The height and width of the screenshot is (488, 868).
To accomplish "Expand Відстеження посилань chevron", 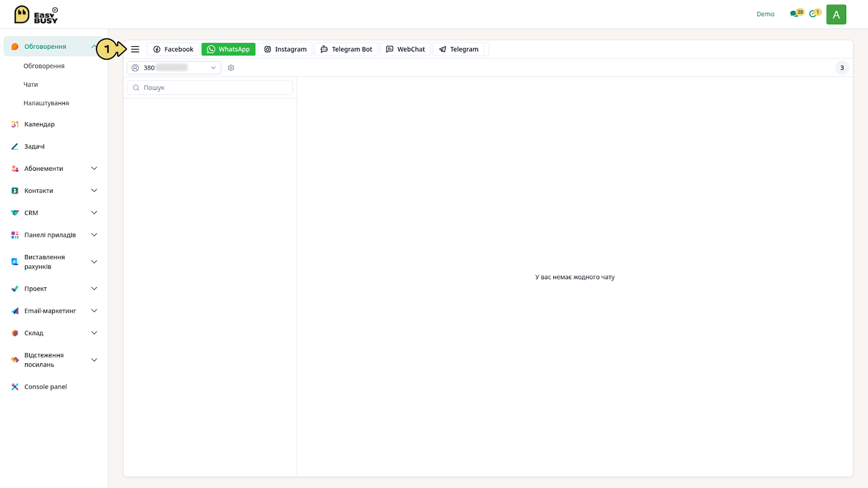I will [x=94, y=360].
